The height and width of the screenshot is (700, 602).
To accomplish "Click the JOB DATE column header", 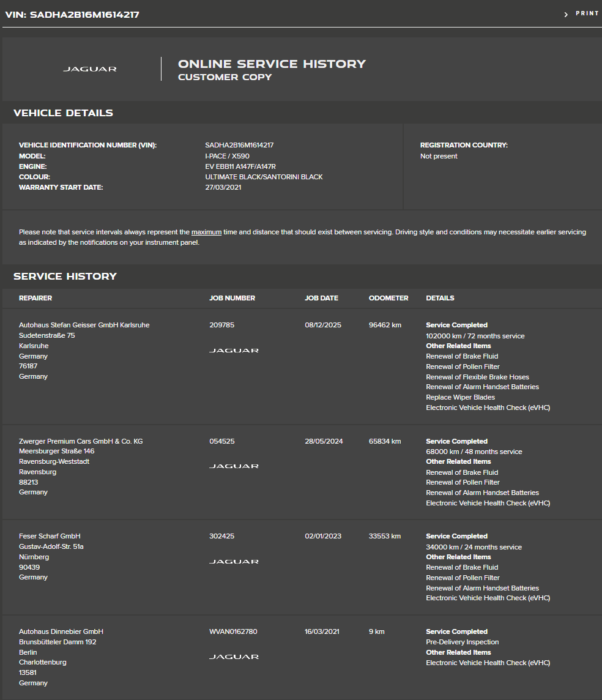I will tap(321, 298).
